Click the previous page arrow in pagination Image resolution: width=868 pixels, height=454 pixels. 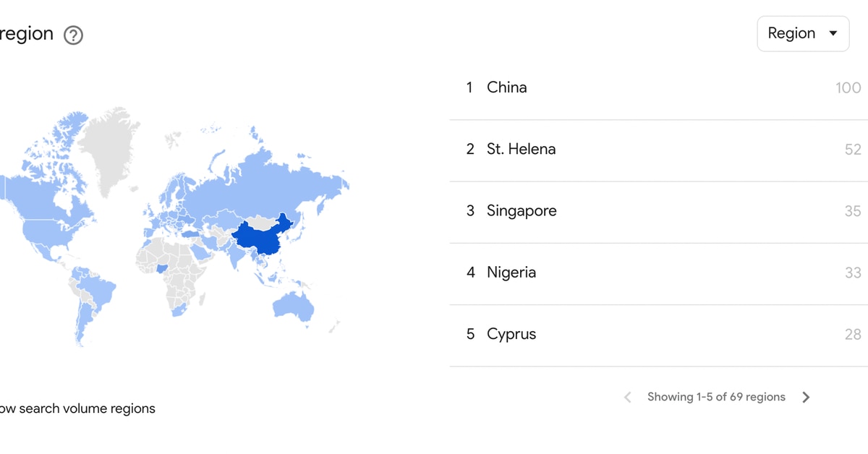pos(628,397)
